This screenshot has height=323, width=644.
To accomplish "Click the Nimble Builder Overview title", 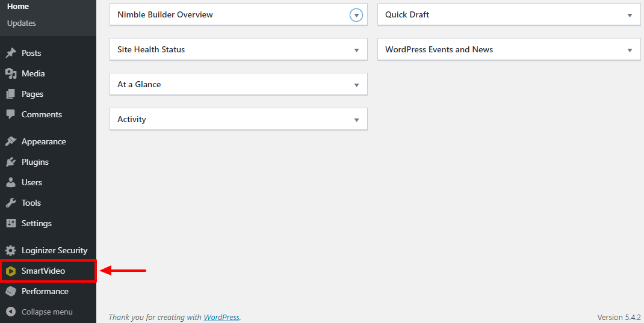I will [x=165, y=15].
